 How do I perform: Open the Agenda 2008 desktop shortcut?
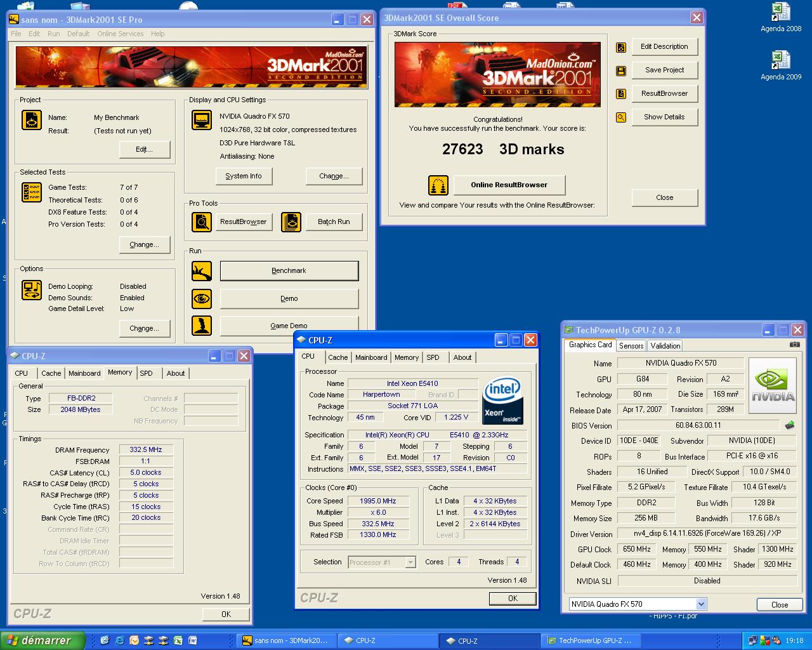tap(781, 17)
